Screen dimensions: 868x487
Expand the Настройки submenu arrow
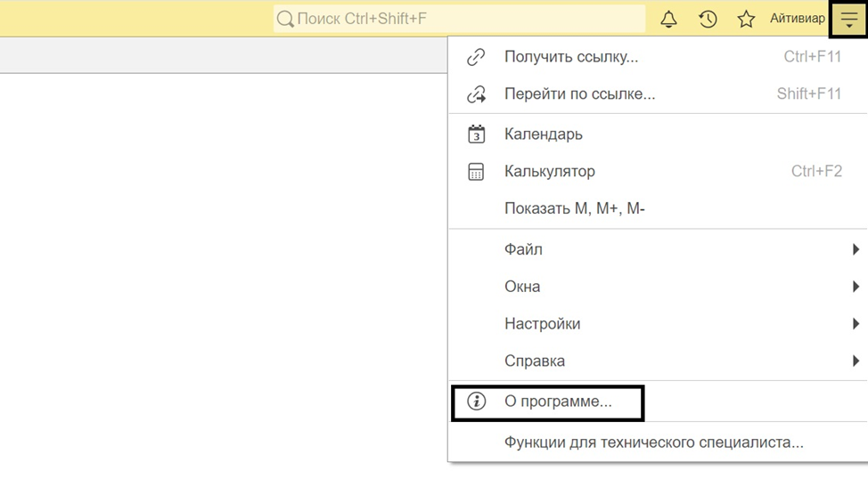(856, 324)
